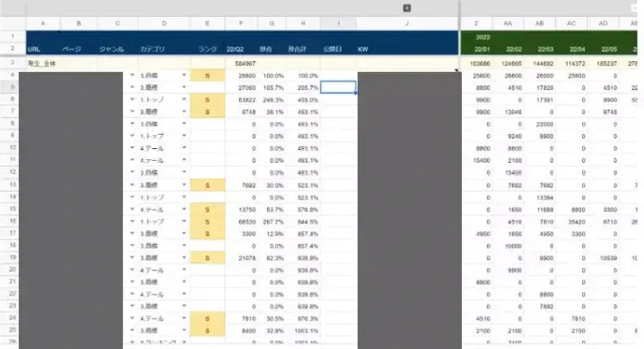This screenshot has height=349, width=644.
Task: Click the 105.7% cell
Action: tap(274, 88)
